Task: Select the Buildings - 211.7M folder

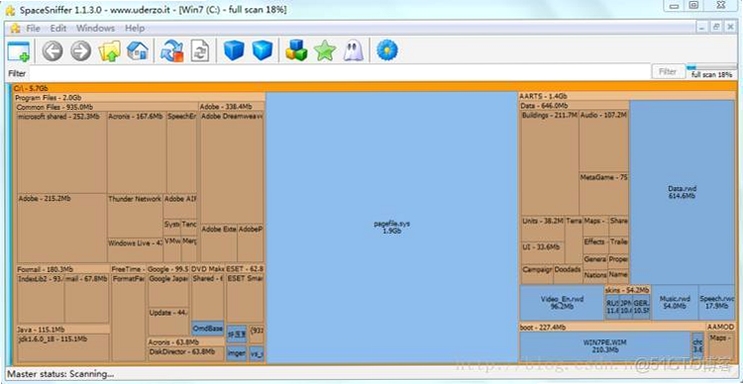Action: coord(550,163)
